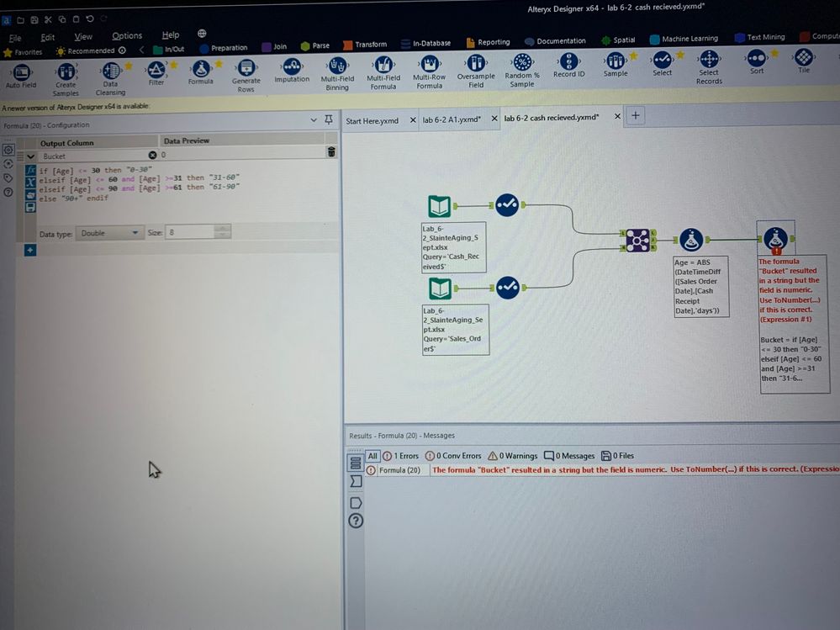
Task: Open the Favorites tool category
Action: (23, 52)
